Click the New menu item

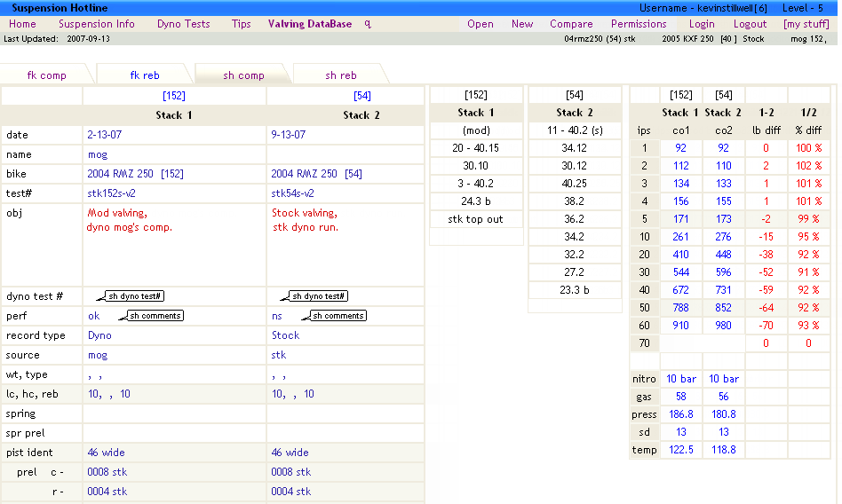[x=522, y=24]
